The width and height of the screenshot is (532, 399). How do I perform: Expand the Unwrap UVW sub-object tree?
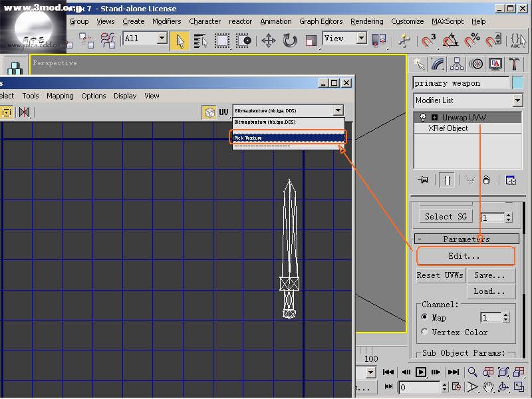pyautogui.click(x=434, y=118)
